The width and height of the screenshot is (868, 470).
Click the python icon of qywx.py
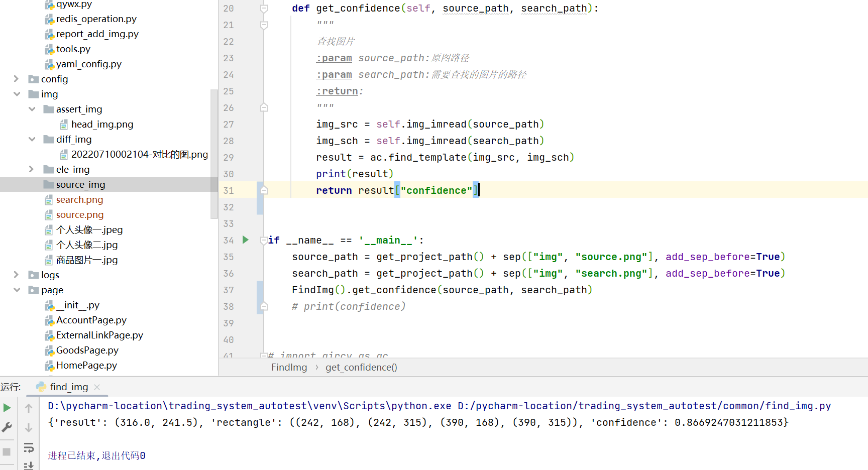(x=49, y=5)
